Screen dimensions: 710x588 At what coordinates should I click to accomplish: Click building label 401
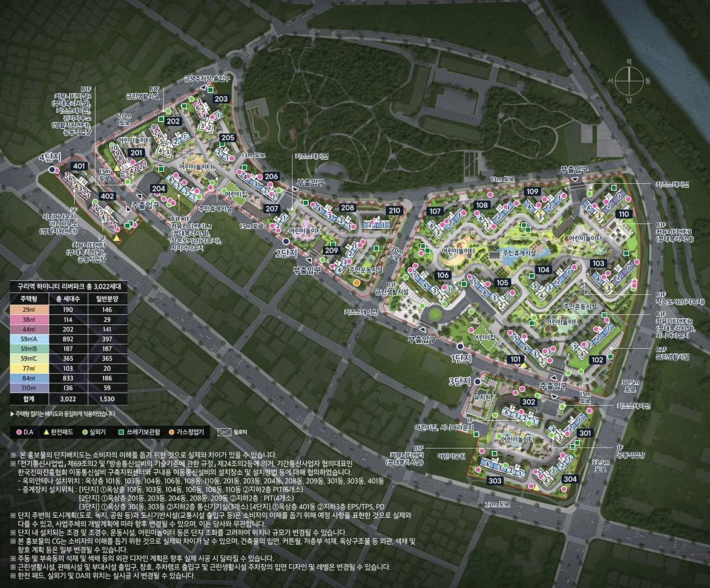point(79,166)
